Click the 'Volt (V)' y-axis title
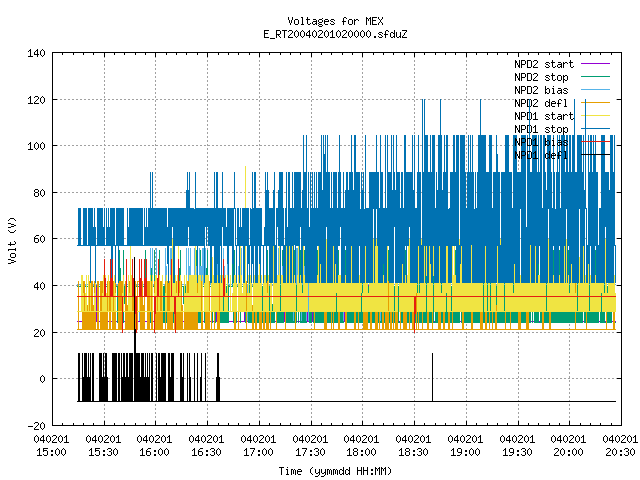 13,240
